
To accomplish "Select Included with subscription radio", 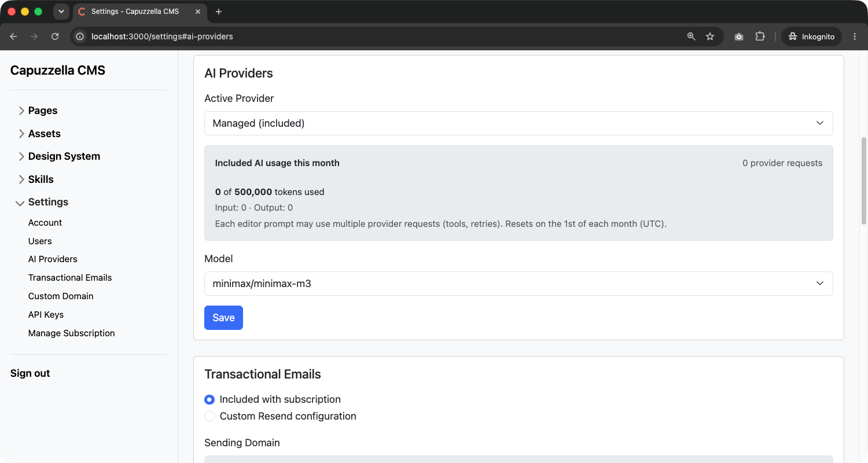I will [209, 399].
